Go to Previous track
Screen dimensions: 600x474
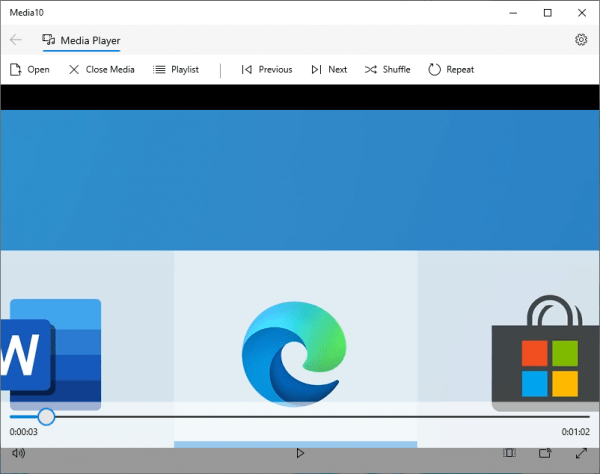click(x=267, y=70)
